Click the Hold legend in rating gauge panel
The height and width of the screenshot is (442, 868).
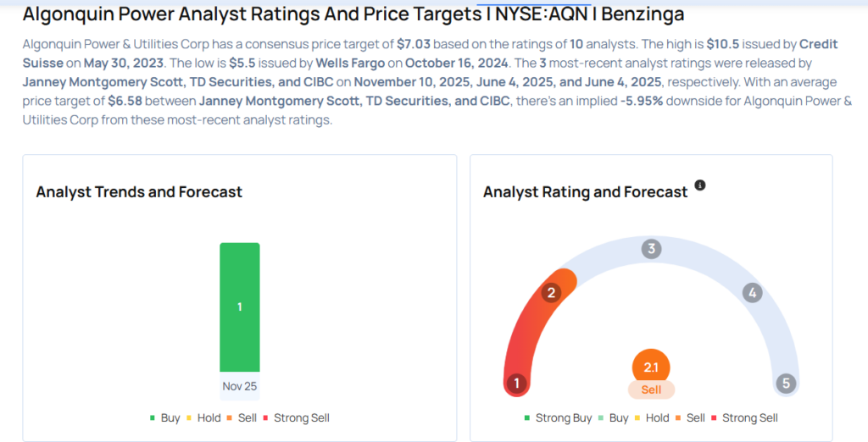652,417
